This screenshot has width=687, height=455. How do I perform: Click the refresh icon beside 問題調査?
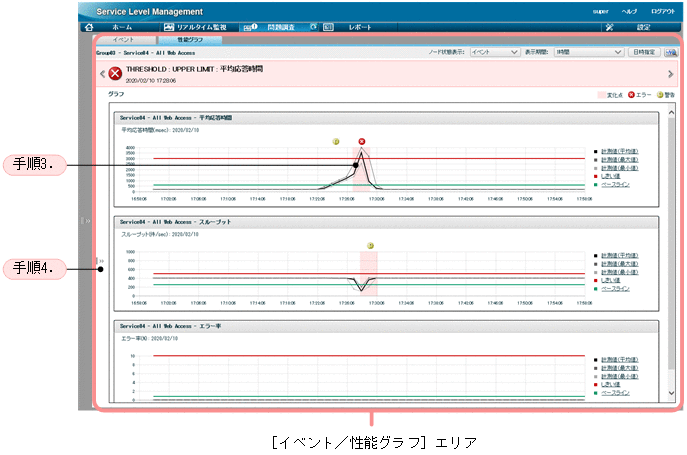pyautogui.click(x=313, y=27)
